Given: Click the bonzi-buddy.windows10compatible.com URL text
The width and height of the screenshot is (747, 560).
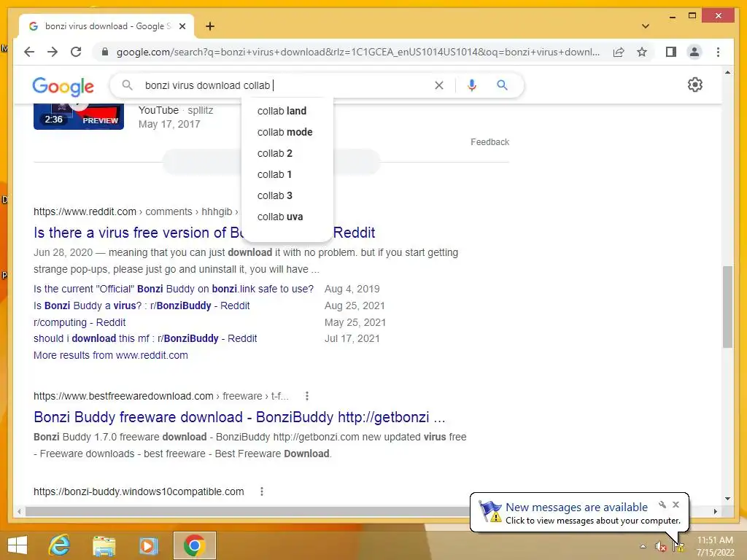Looking at the screenshot, I should (x=139, y=491).
